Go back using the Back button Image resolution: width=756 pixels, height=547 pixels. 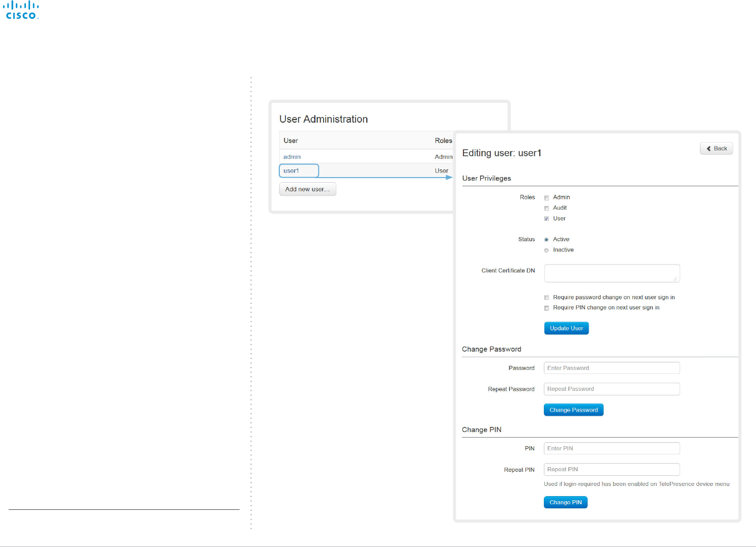[x=716, y=149]
